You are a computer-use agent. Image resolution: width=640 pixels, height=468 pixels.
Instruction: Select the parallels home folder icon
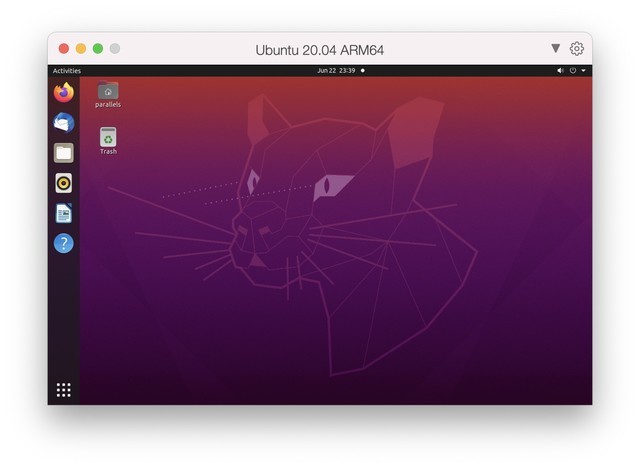click(x=108, y=95)
